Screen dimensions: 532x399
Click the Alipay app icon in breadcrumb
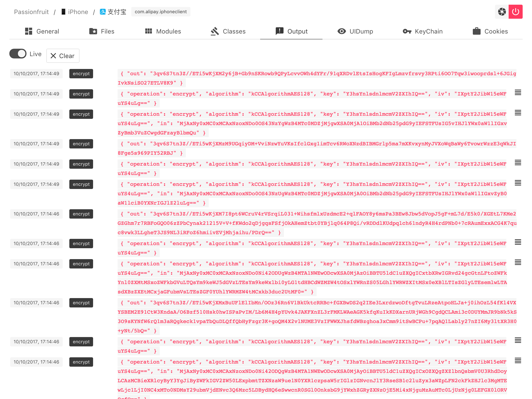coord(103,11)
